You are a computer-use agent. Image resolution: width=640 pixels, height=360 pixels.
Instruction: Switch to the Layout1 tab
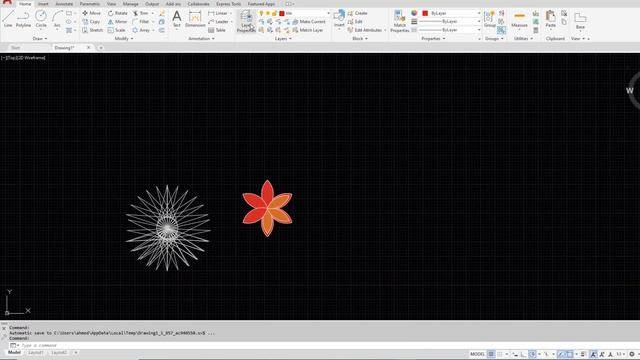click(x=36, y=352)
